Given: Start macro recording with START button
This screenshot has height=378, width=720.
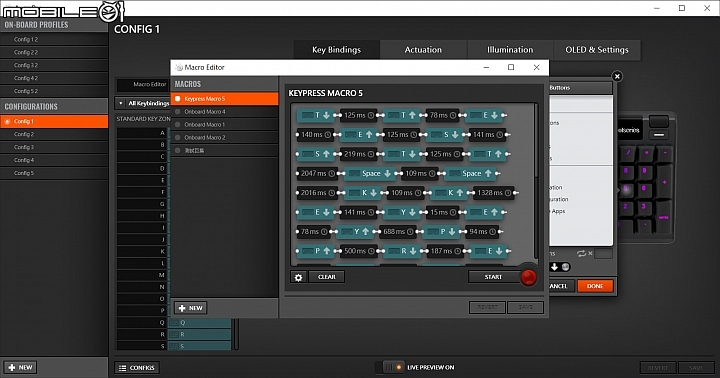Looking at the screenshot, I should (x=494, y=277).
